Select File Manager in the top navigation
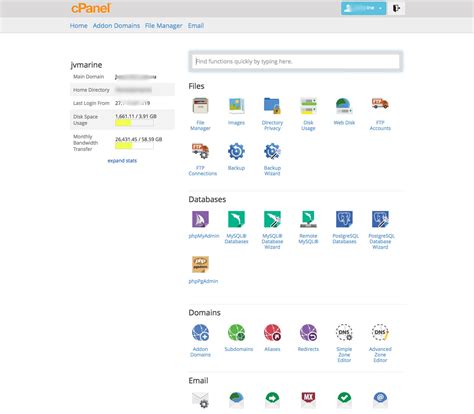Image resolution: width=474 pixels, height=414 pixels. click(164, 26)
